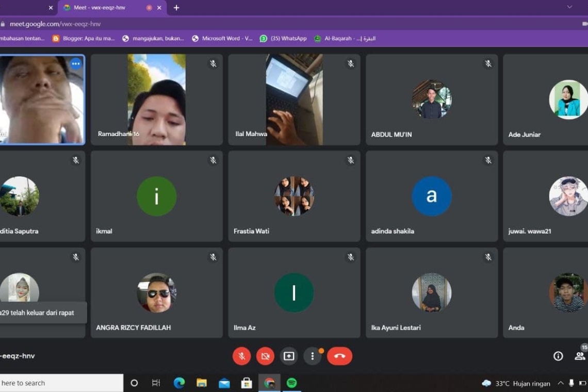Click Ilma Az's dark green letter avatar
The height and width of the screenshot is (392, 588).
tap(294, 292)
